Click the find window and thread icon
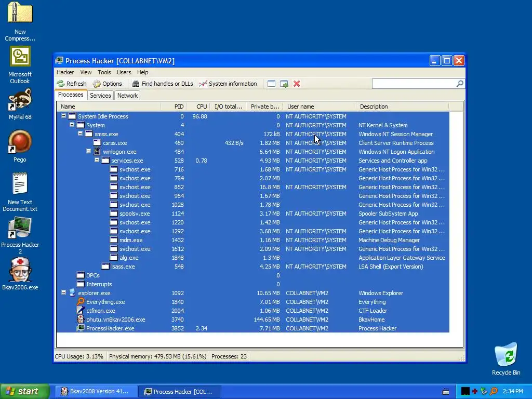 pos(284,84)
